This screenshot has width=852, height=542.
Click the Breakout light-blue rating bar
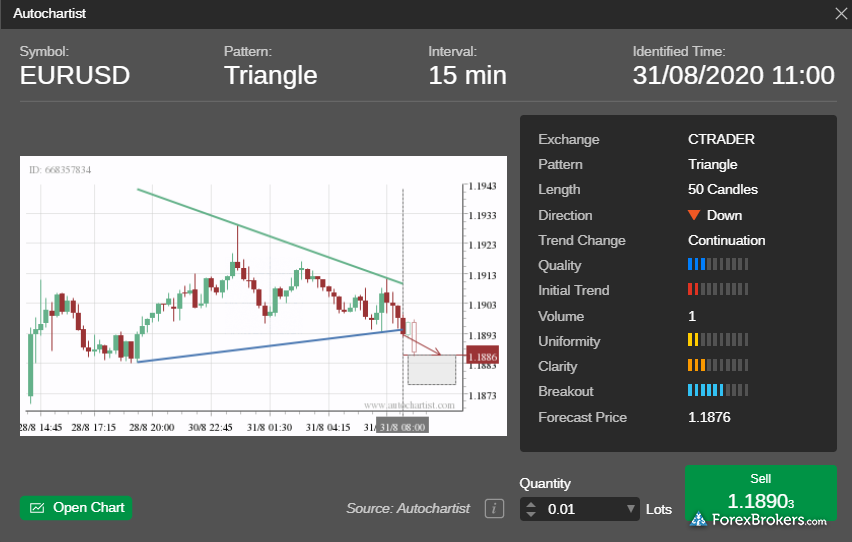pyautogui.click(x=718, y=390)
